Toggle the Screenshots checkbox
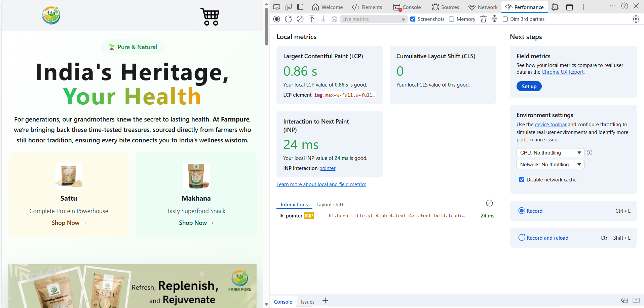 coord(413,19)
